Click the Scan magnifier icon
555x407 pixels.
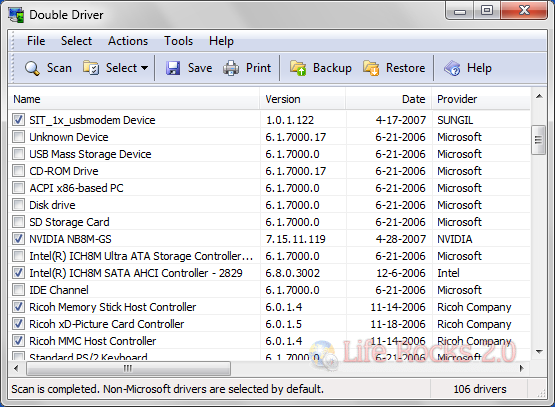pyautogui.click(x=32, y=68)
